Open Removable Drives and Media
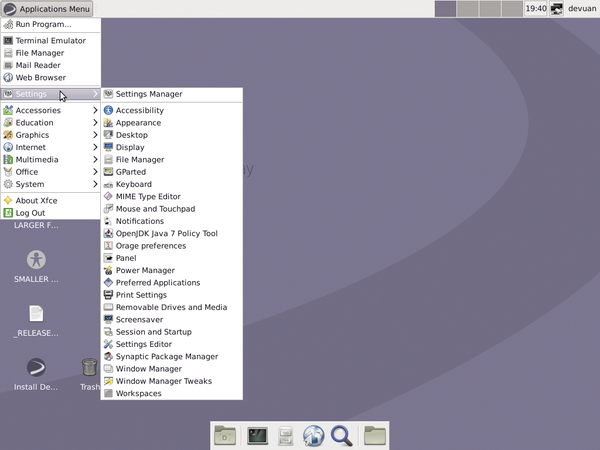600x450 pixels. tap(172, 307)
